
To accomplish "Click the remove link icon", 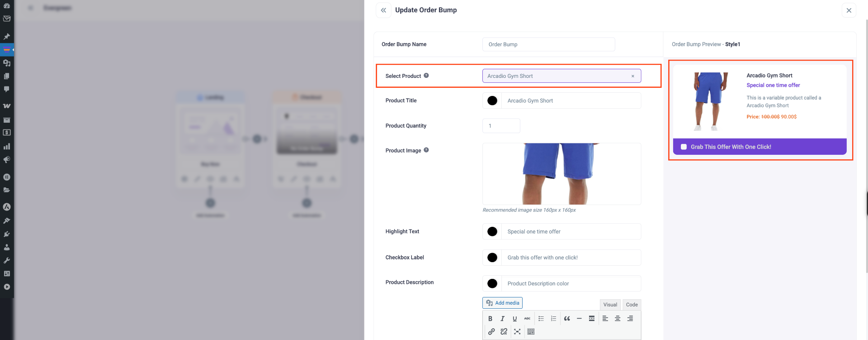I will (x=504, y=332).
